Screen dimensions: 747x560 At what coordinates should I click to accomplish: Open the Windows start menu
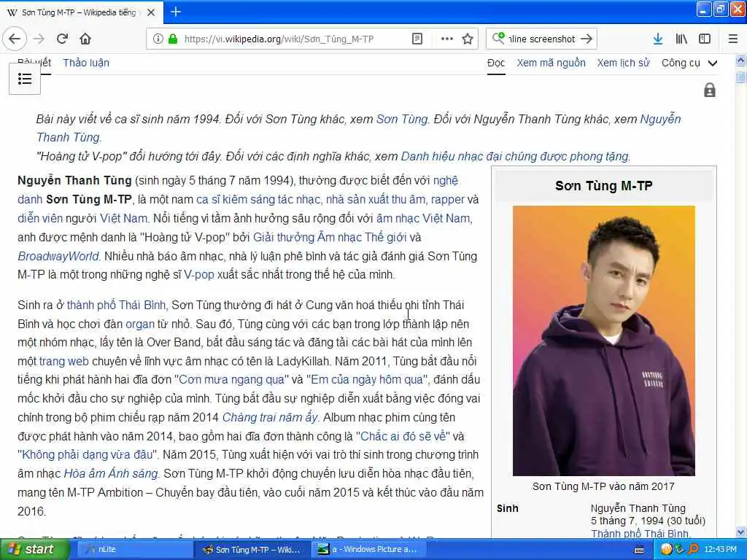35,549
